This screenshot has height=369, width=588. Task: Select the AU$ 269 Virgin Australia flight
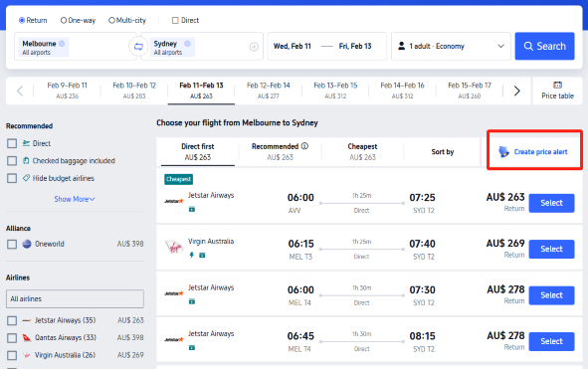551,249
